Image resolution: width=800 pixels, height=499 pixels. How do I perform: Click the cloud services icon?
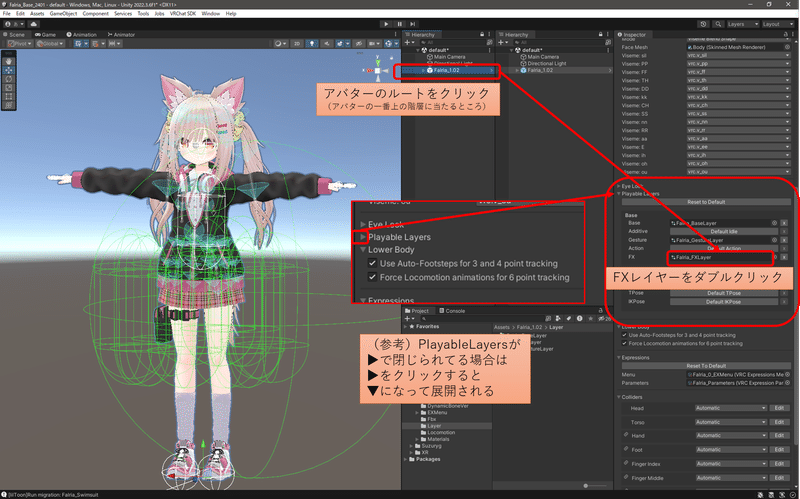click(x=34, y=24)
